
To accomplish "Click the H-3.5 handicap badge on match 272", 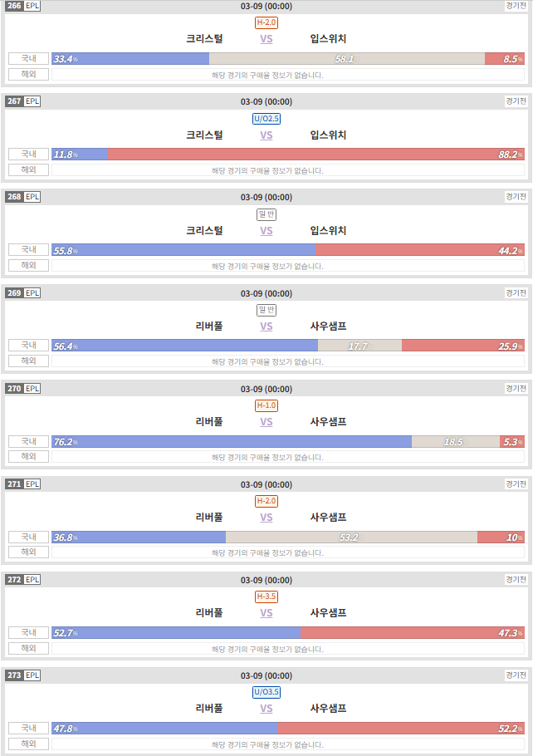I will coord(266,596).
